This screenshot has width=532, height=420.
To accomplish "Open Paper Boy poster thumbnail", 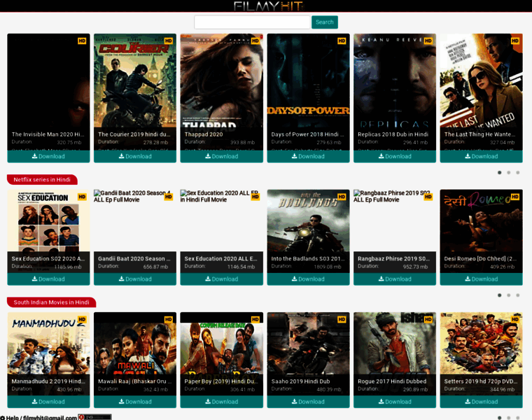I will [x=222, y=343].
